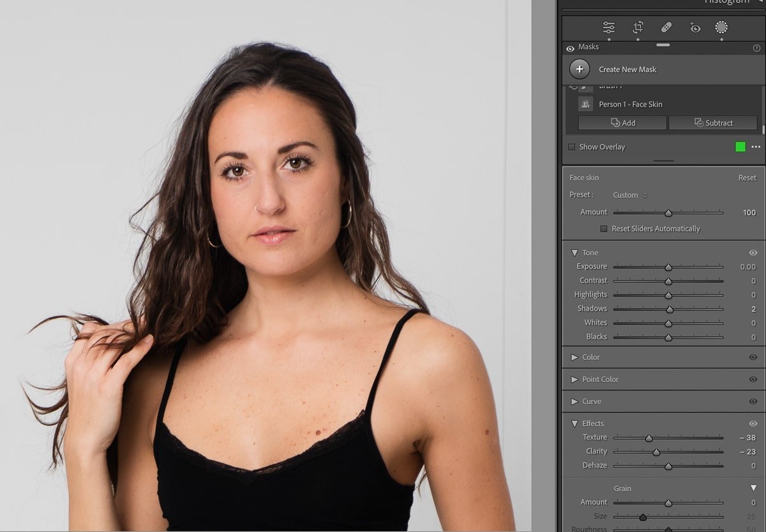Image resolution: width=766 pixels, height=532 pixels.
Task: Click the Masks panel header
Action: pos(588,47)
